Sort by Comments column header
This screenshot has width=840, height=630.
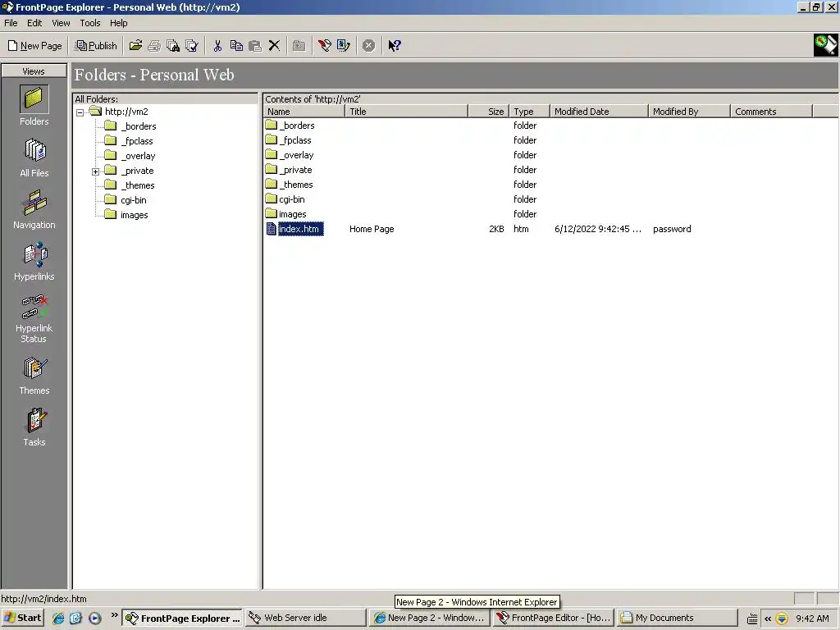pyautogui.click(x=771, y=112)
